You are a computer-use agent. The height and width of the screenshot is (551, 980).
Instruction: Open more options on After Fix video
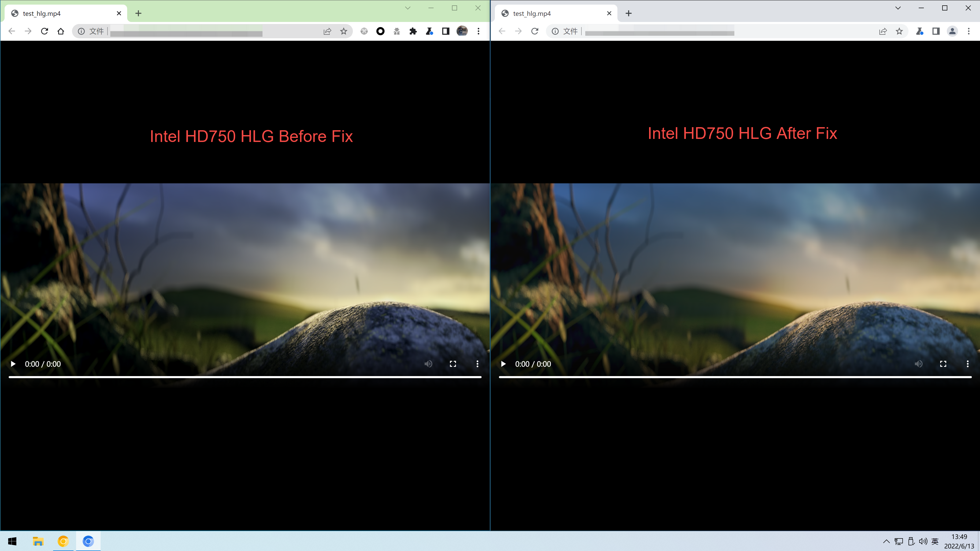coord(968,364)
